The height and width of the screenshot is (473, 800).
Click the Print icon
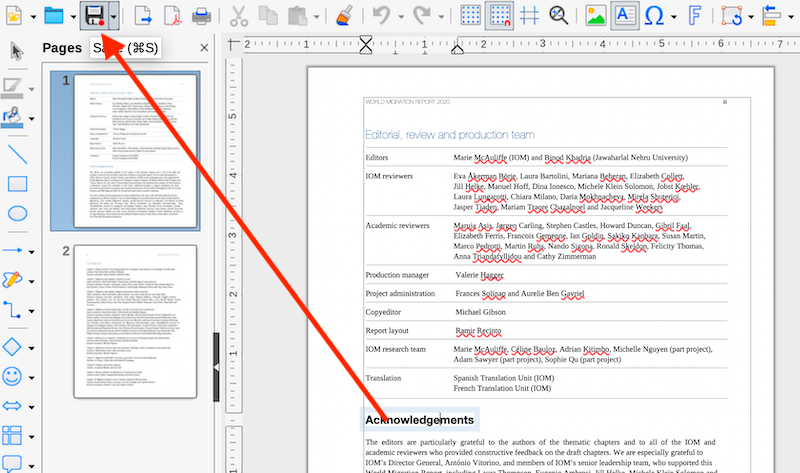point(202,16)
